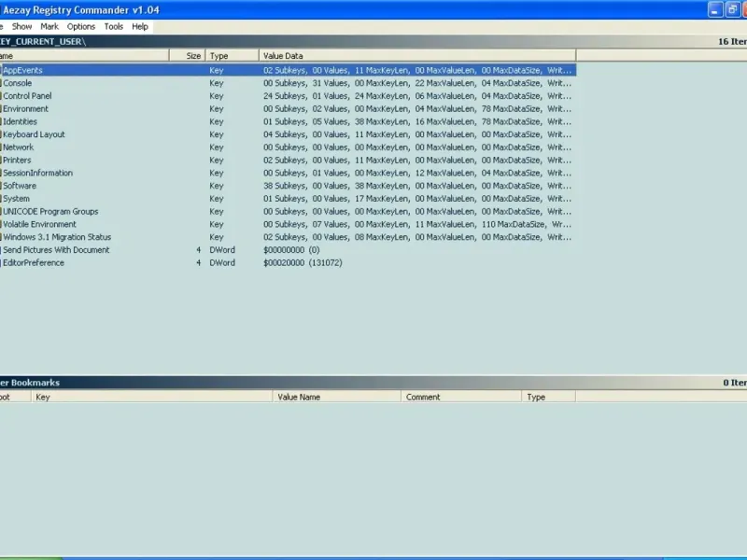This screenshot has height=560, width=747.
Task: Select the System key
Action: click(16, 199)
